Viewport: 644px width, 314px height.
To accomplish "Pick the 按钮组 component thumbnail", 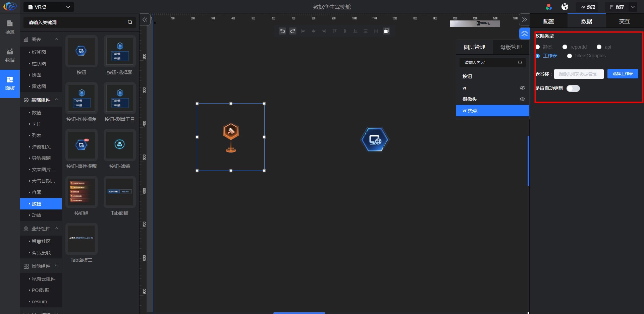I will [x=82, y=192].
